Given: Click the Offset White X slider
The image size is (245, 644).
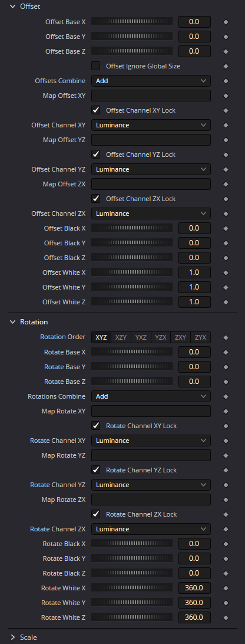Looking at the screenshot, I should pos(132,272).
